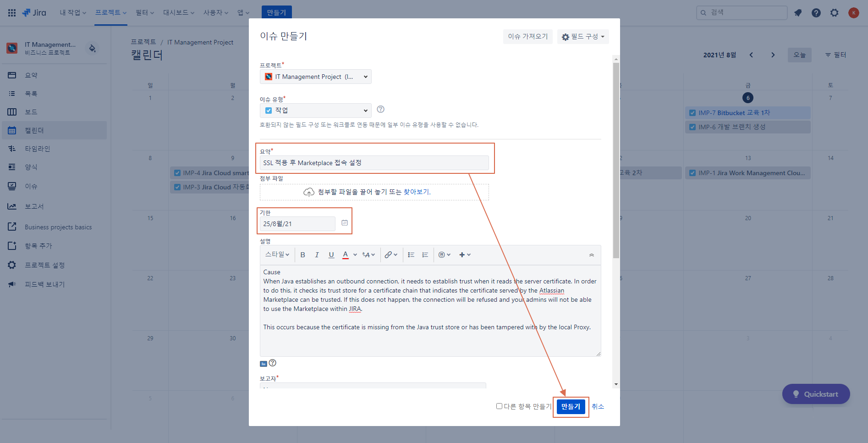Go to previous month in calendar
Screen dimensions: 868x443
pos(751,55)
